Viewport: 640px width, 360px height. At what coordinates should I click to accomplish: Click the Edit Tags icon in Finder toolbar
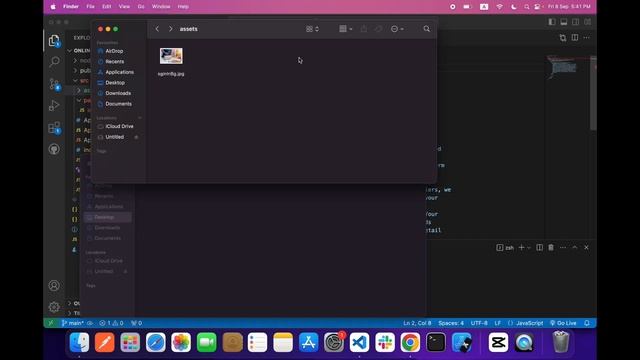378,29
